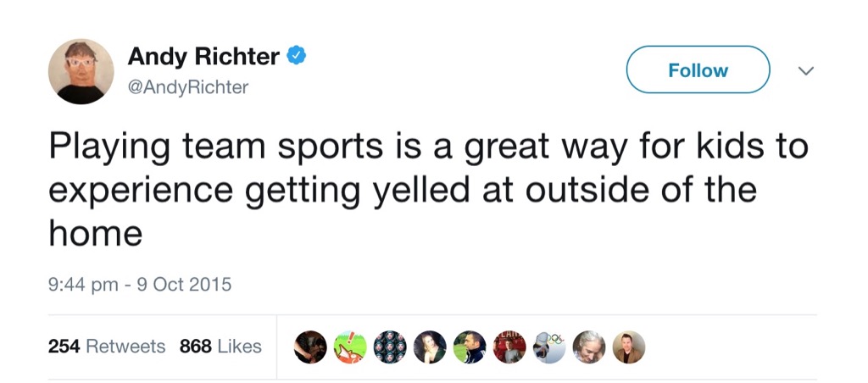Open the Andy Richter display name link
Viewport: 868px width, 383px height.
203,57
